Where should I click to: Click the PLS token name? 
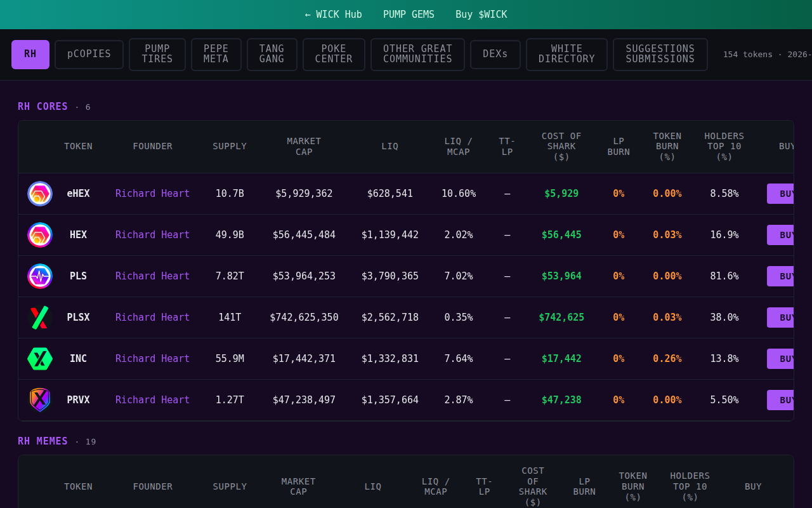coord(78,276)
